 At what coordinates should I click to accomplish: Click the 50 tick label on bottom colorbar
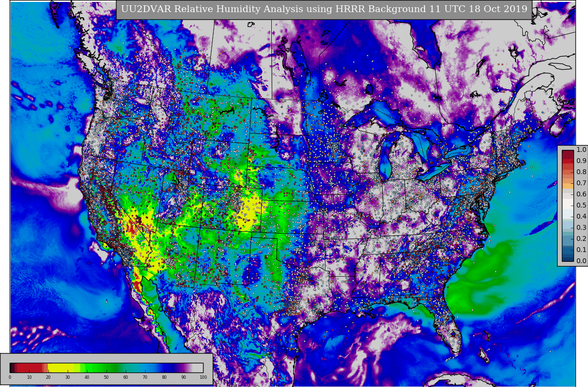pyautogui.click(x=106, y=377)
